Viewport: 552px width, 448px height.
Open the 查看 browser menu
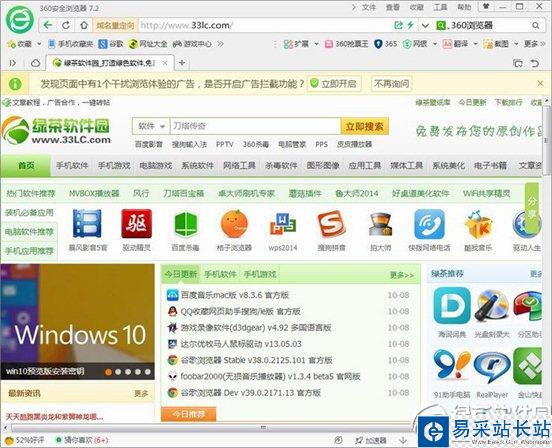coord(393,7)
